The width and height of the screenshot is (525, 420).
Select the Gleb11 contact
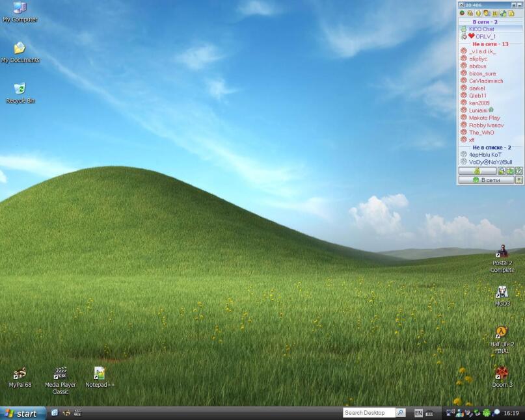pos(490,96)
